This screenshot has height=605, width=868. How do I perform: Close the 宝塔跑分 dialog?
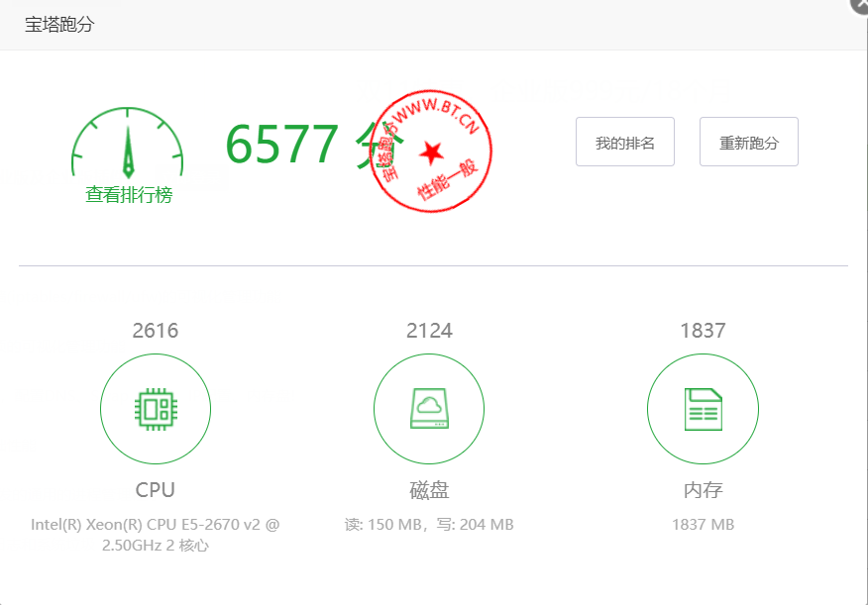859,5
